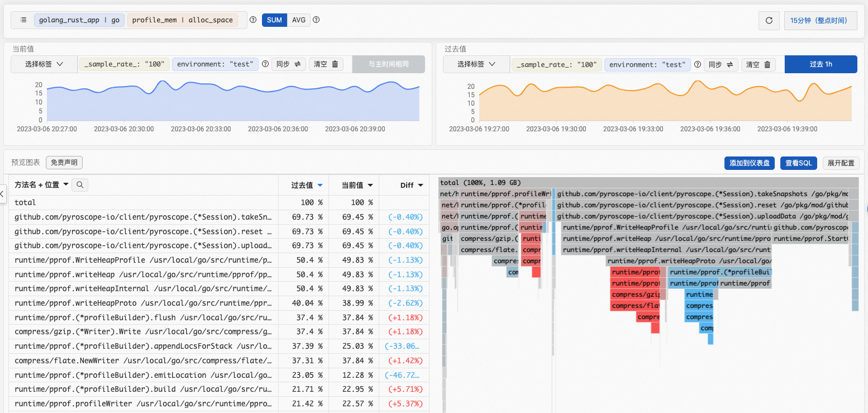Viewport: 868px width, 413px height.
Task: Click the blue current value area chart
Action: click(x=233, y=101)
